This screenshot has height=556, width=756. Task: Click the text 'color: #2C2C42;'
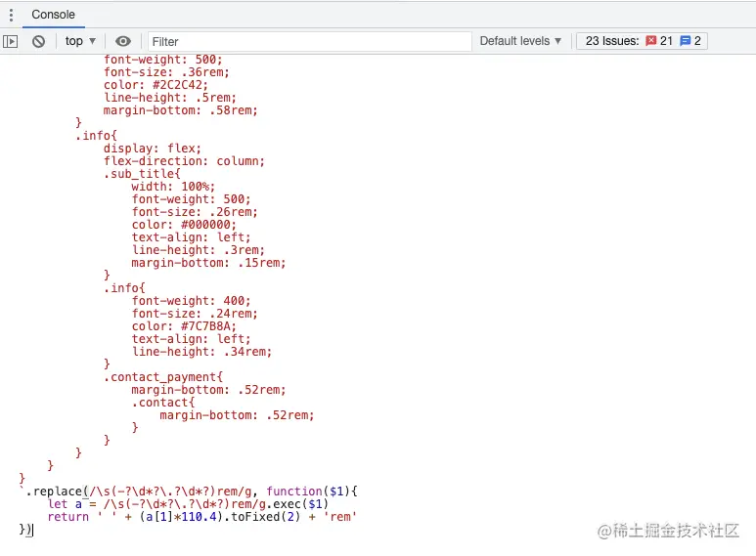pos(156,85)
